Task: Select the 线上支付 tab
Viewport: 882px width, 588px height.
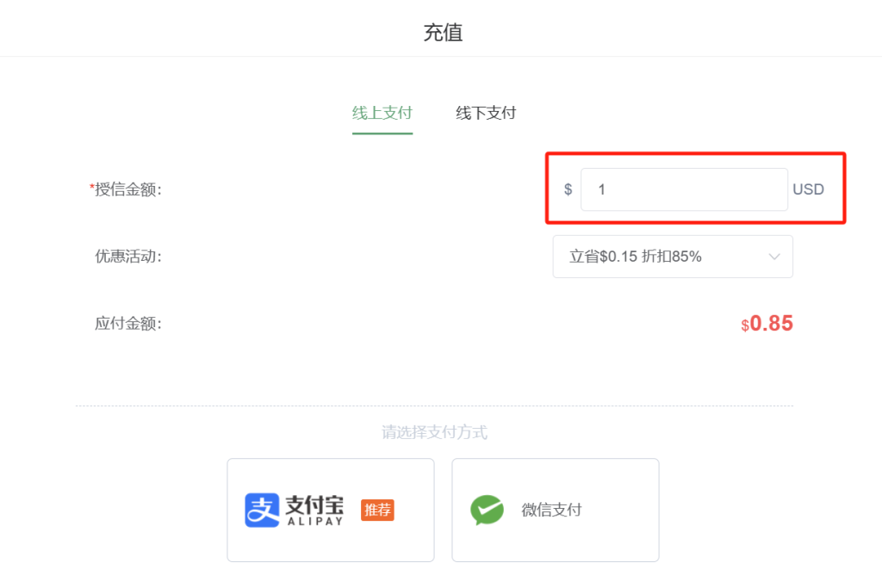Action: [382, 112]
